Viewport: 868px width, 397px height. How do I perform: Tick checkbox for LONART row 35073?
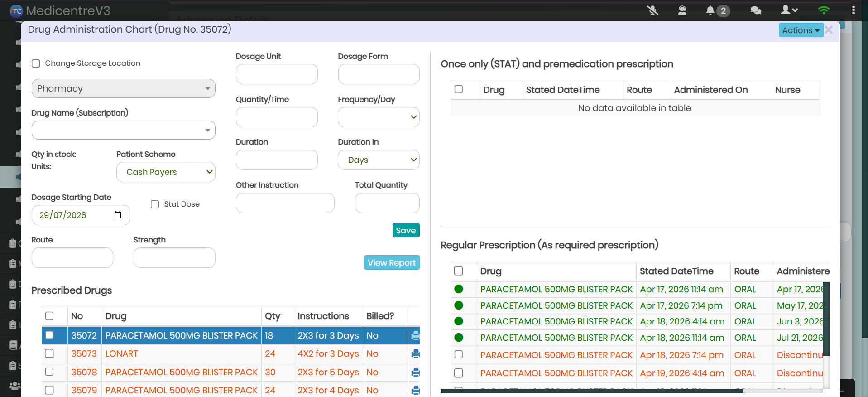coord(49,353)
